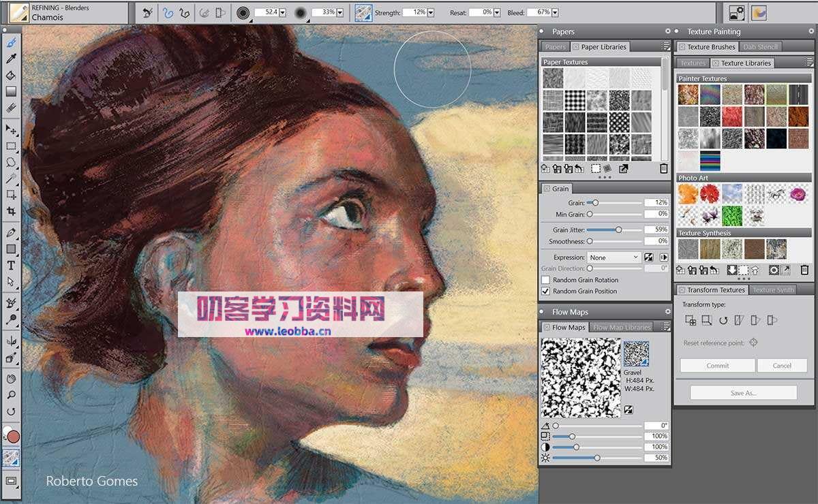Adjust the Grain Jitter slider
The width and height of the screenshot is (818, 504).
click(x=618, y=230)
